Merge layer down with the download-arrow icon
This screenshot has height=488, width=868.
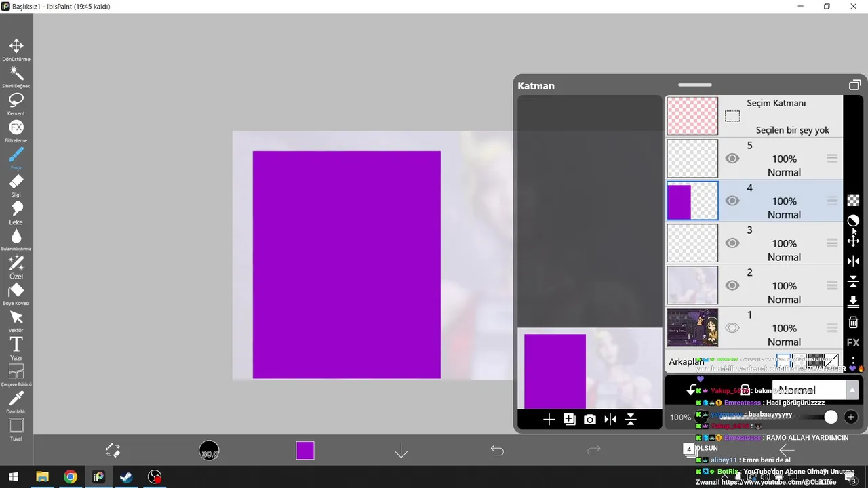point(853,302)
